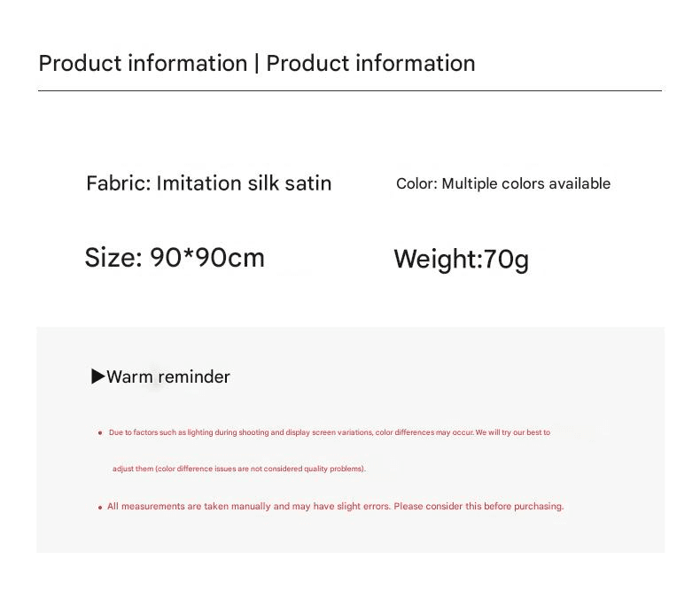Image resolution: width=700 pixels, height=598 pixels.
Task: Click the horizontal divider under the heading
Action: [350, 90]
